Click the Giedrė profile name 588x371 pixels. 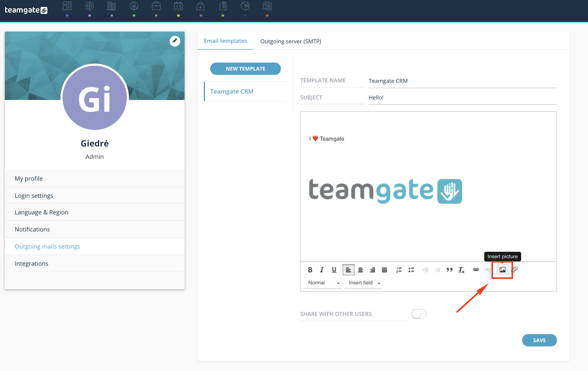pos(95,144)
